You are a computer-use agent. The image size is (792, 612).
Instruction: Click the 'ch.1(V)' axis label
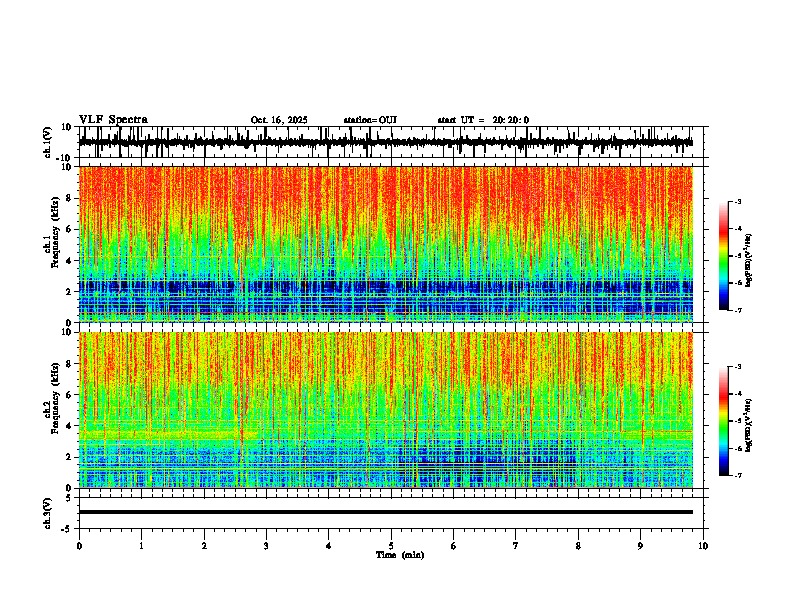(47, 142)
